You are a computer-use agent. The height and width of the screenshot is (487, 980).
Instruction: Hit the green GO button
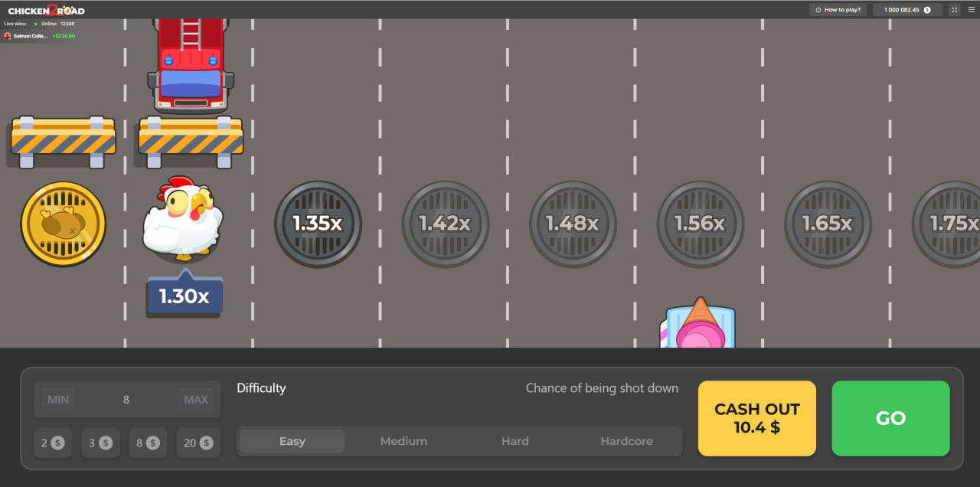coord(890,418)
